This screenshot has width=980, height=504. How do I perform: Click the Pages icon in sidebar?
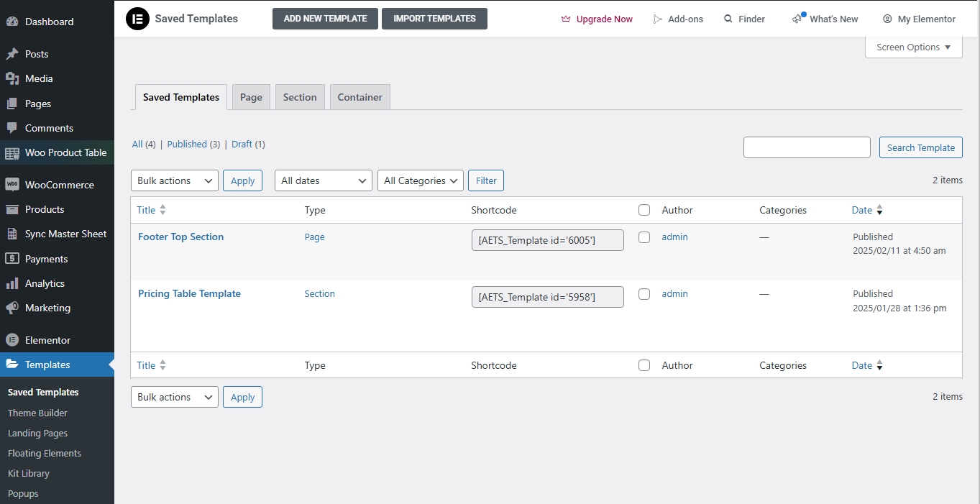point(12,104)
